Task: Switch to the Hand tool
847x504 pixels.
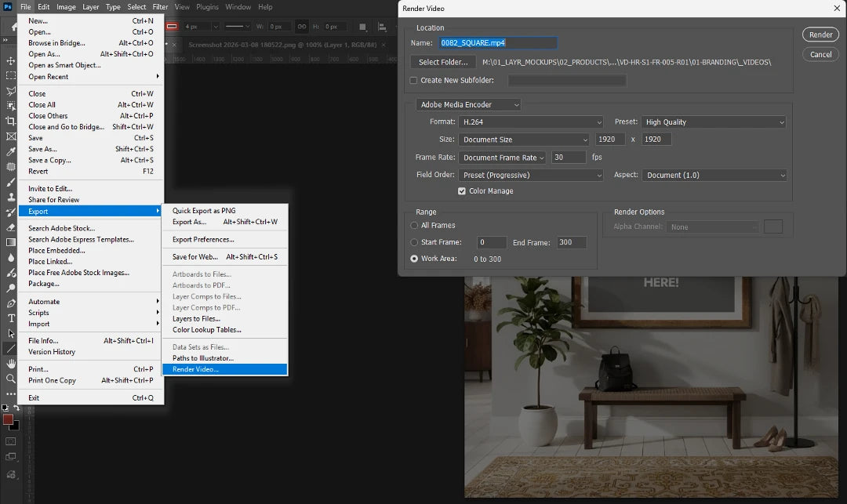Action: [x=11, y=364]
